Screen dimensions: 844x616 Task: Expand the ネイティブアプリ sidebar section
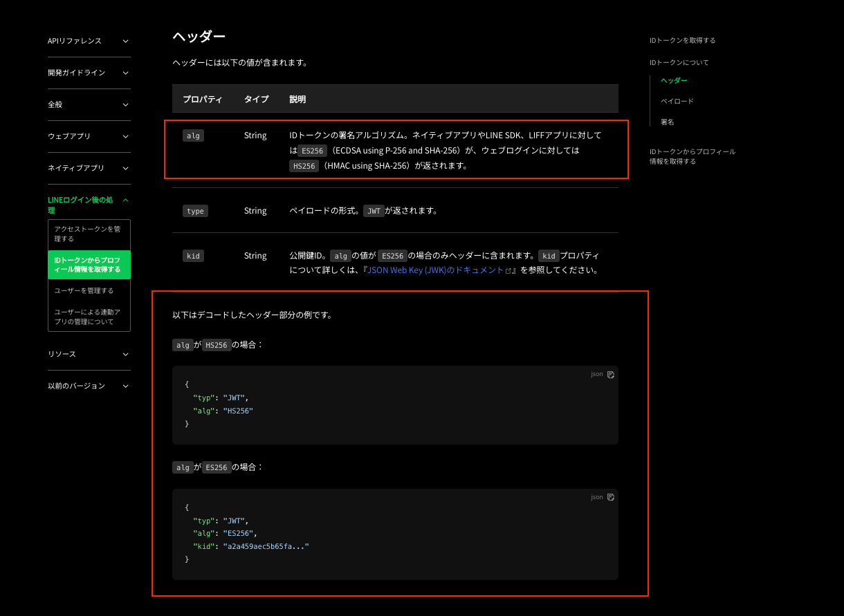coord(89,168)
